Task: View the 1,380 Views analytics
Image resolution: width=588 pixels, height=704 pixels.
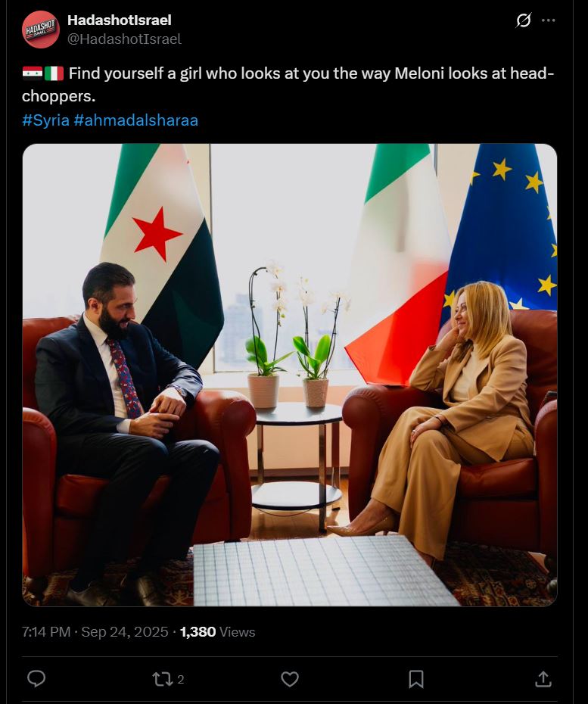Action: (217, 632)
